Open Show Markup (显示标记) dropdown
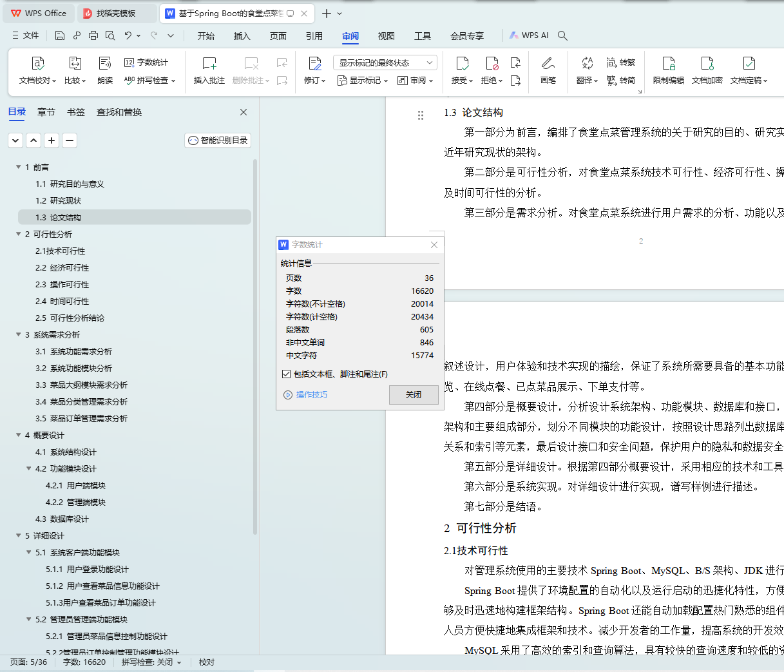The height and width of the screenshot is (672, 784). click(x=363, y=81)
